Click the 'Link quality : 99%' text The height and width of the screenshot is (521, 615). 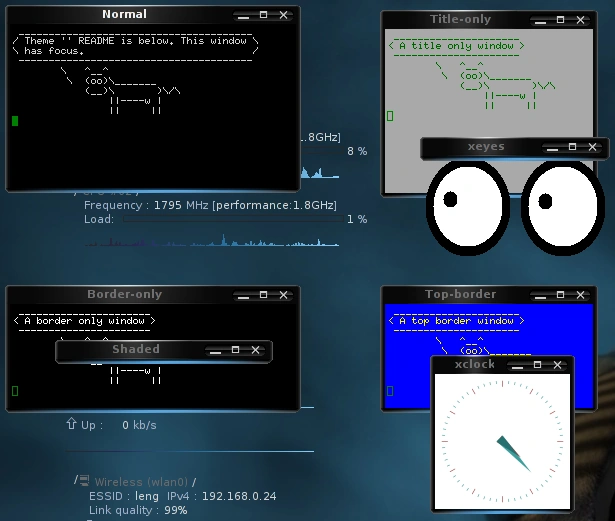[x=138, y=510]
